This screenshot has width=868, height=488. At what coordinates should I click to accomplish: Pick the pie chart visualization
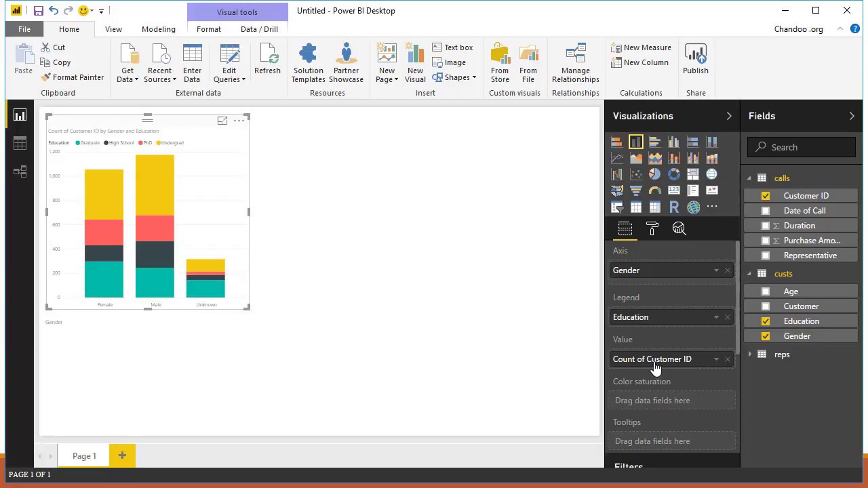(654, 174)
